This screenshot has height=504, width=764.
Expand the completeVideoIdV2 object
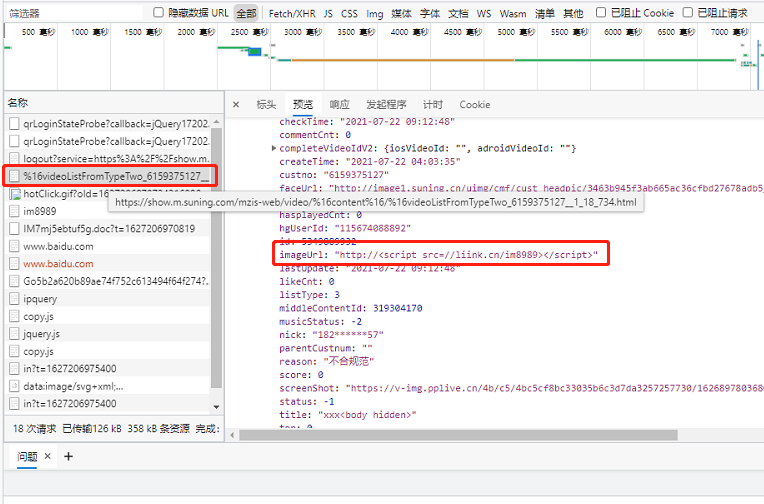coord(274,148)
